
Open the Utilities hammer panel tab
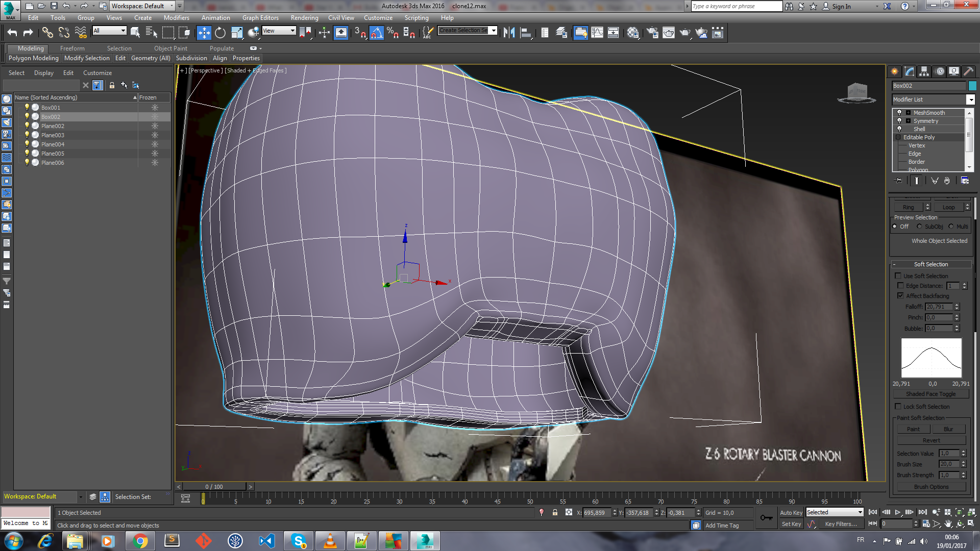point(968,71)
